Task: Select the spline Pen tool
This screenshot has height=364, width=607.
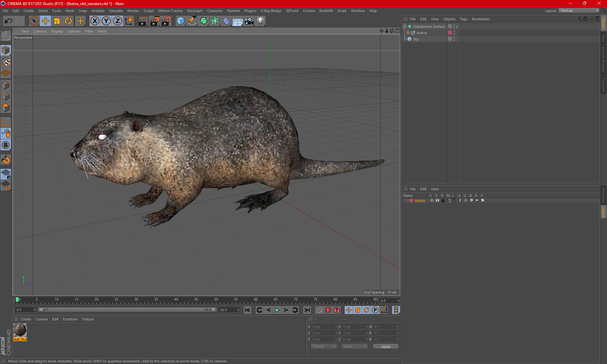Action: point(192,21)
